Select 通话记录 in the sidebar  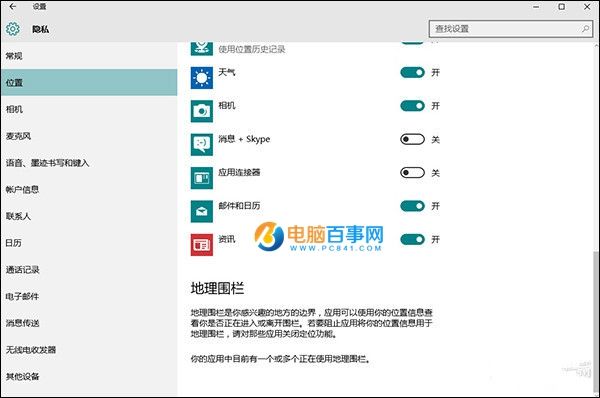pyautogui.click(x=89, y=269)
